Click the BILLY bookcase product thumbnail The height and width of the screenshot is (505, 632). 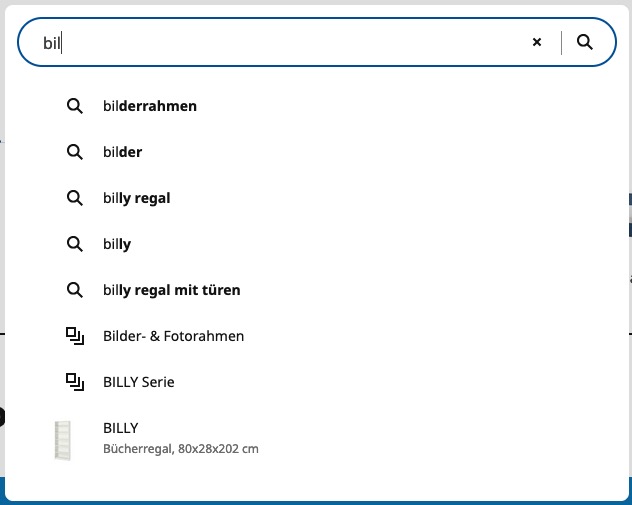point(62,441)
